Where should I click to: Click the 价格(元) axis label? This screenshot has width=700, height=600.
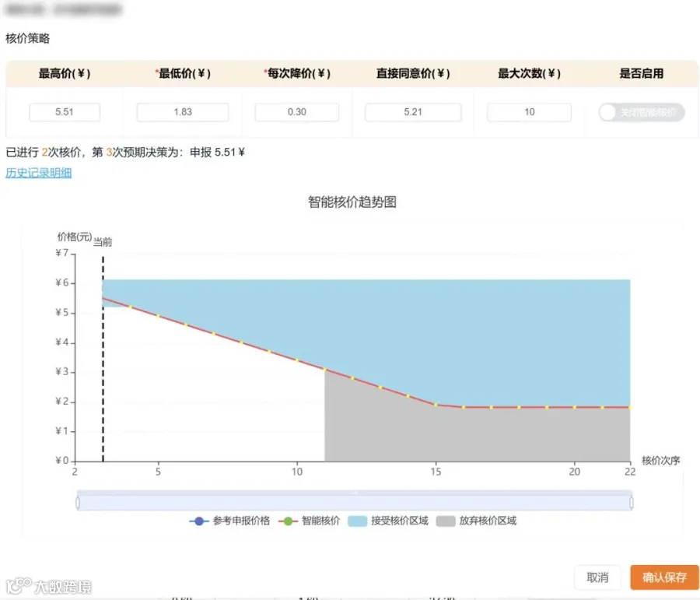(75, 237)
